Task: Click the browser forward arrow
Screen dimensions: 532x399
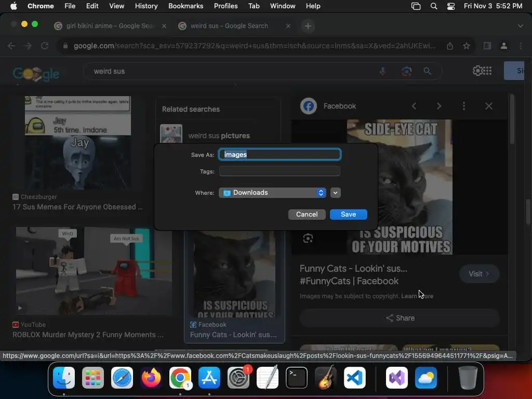Action: point(28,46)
